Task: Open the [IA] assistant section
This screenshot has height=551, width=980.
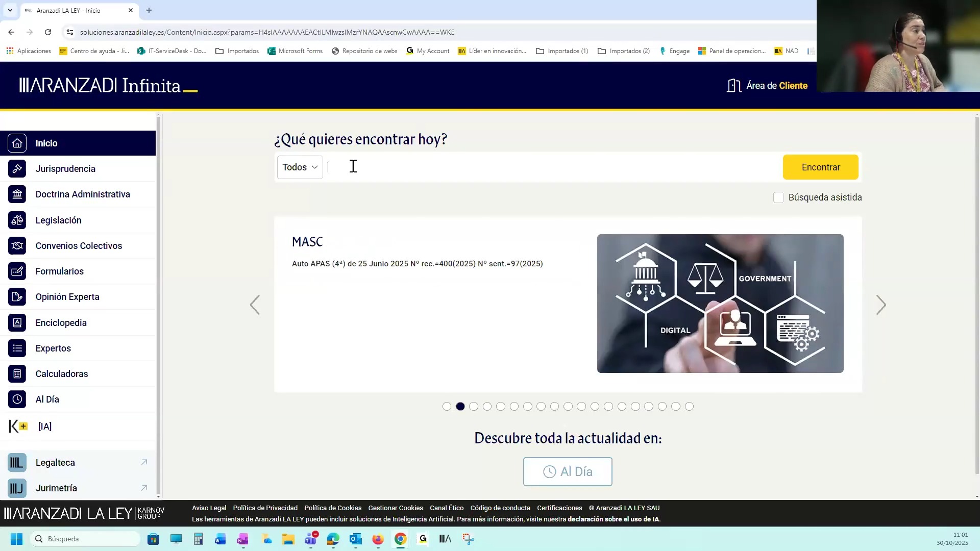Action: tap(45, 427)
